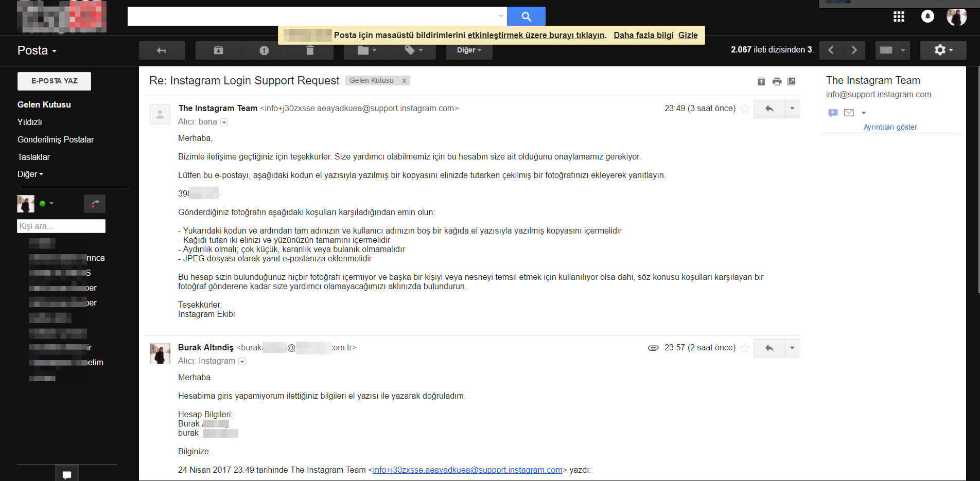Open the Google apps grid
The image size is (980, 481).
[899, 16]
